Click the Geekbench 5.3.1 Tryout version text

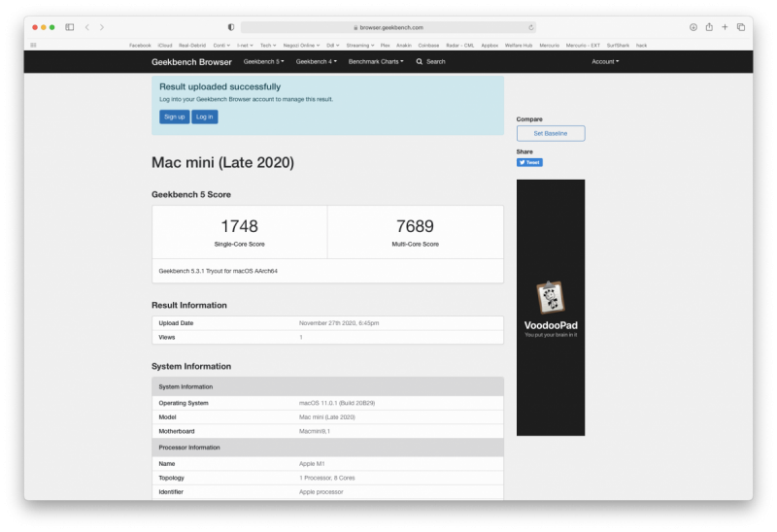(x=218, y=271)
